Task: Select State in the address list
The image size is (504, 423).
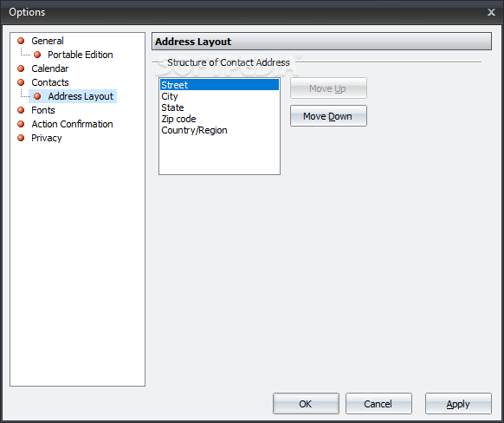Action: coord(219,107)
